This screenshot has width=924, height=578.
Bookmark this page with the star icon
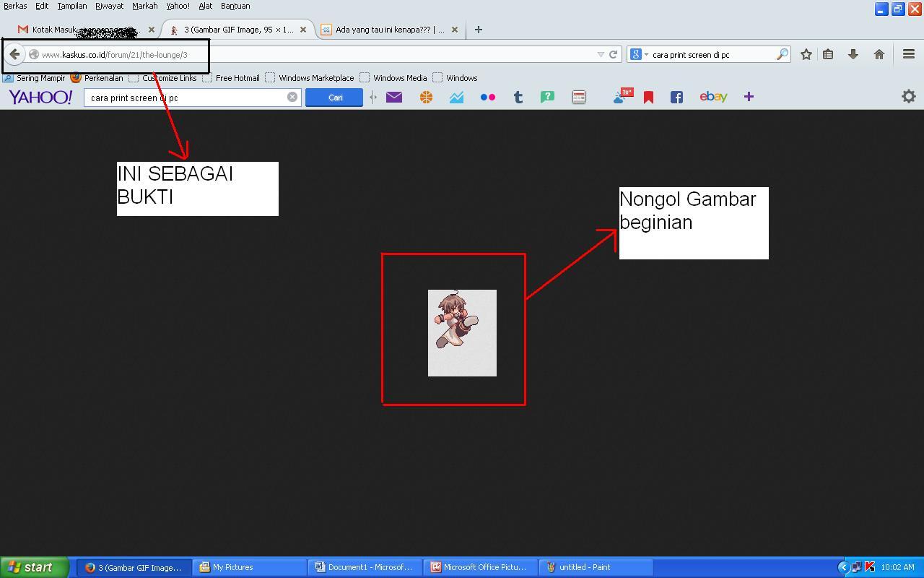[x=806, y=54]
